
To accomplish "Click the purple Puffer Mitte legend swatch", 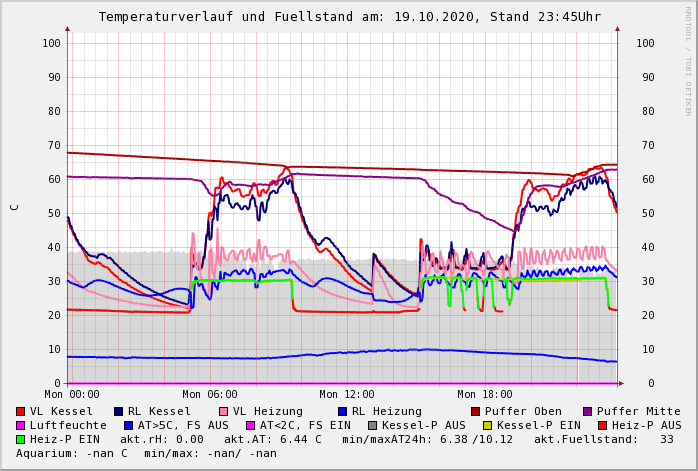I will click(588, 411).
